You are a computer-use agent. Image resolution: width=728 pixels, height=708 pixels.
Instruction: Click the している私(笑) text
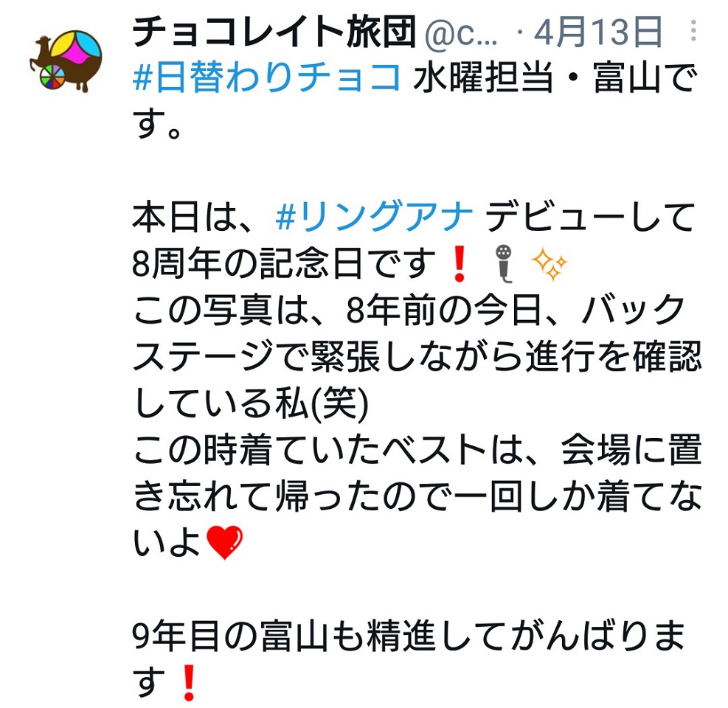pyautogui.click(x=251, y=403)
